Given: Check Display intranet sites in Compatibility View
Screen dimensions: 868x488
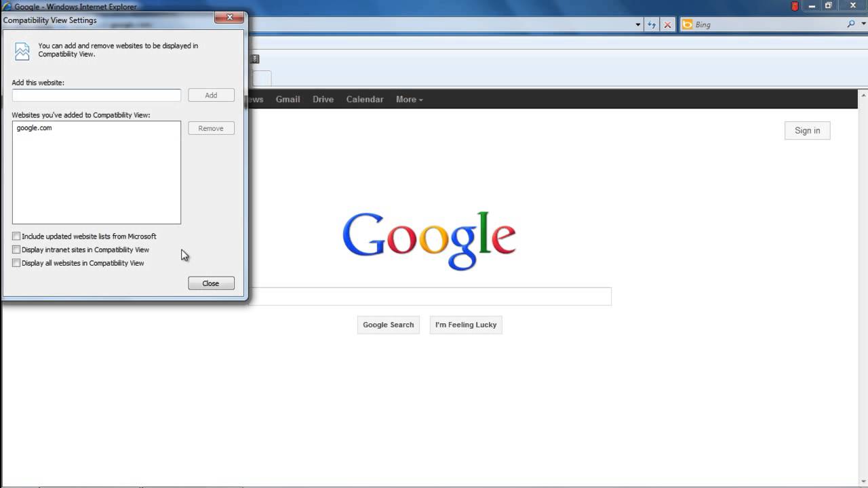Looking at the screenshot, I should (x=16, y=249).
